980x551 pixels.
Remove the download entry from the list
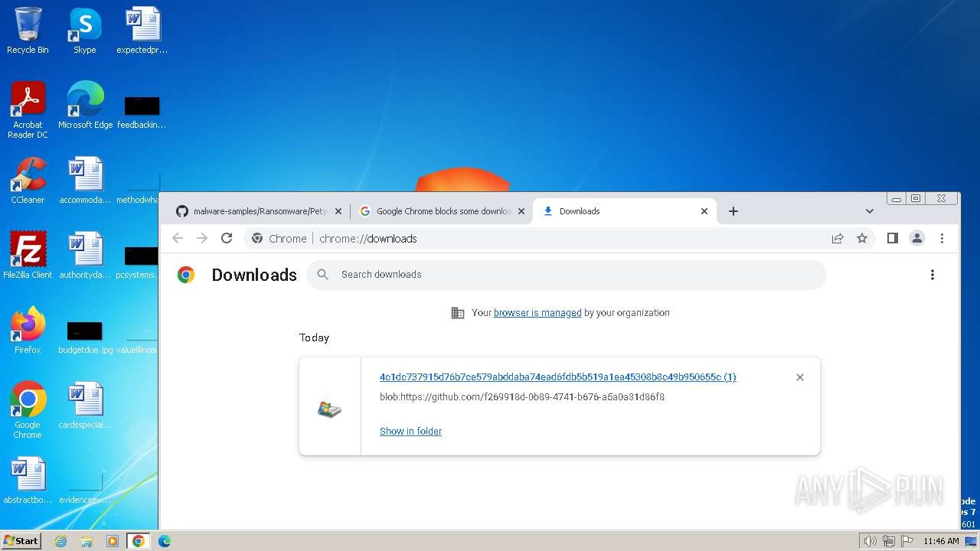[800, 377]
